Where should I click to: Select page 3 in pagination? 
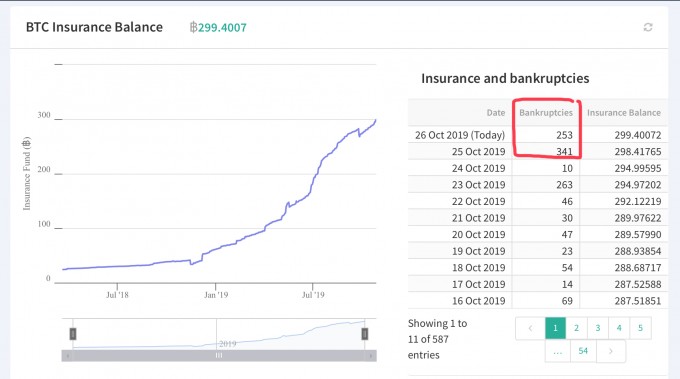[x=598, y=328]
